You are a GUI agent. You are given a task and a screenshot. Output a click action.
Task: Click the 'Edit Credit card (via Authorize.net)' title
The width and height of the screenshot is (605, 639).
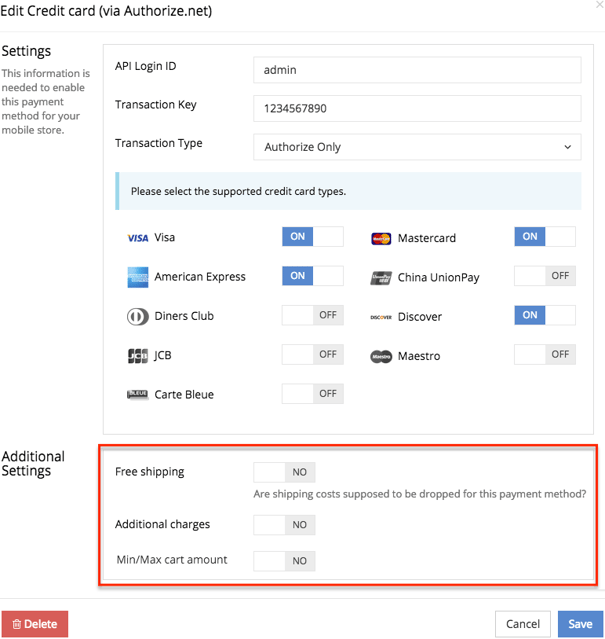pyautogui.click(x=106, y=11)
